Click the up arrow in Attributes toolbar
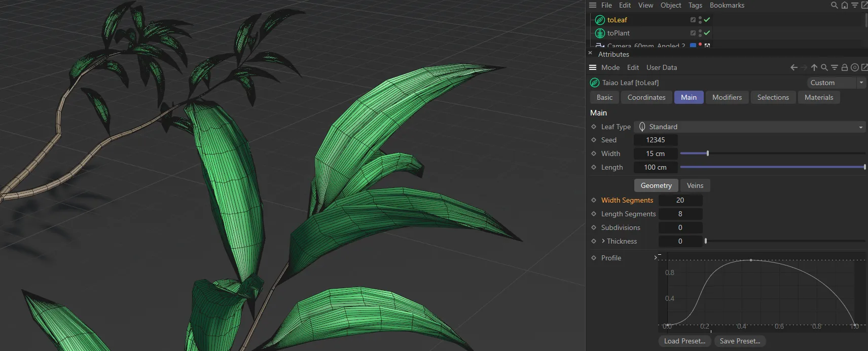This screenshot has width=868, height=351. (x=814, y=67)
